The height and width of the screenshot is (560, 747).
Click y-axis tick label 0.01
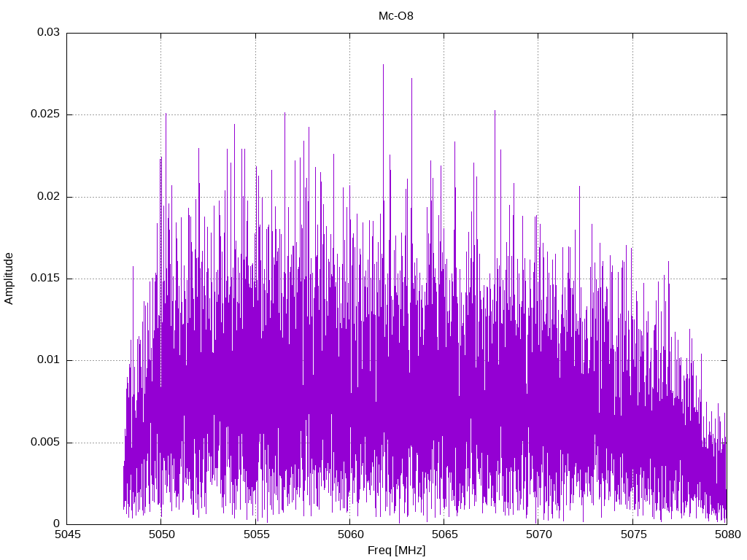(49, 360)
